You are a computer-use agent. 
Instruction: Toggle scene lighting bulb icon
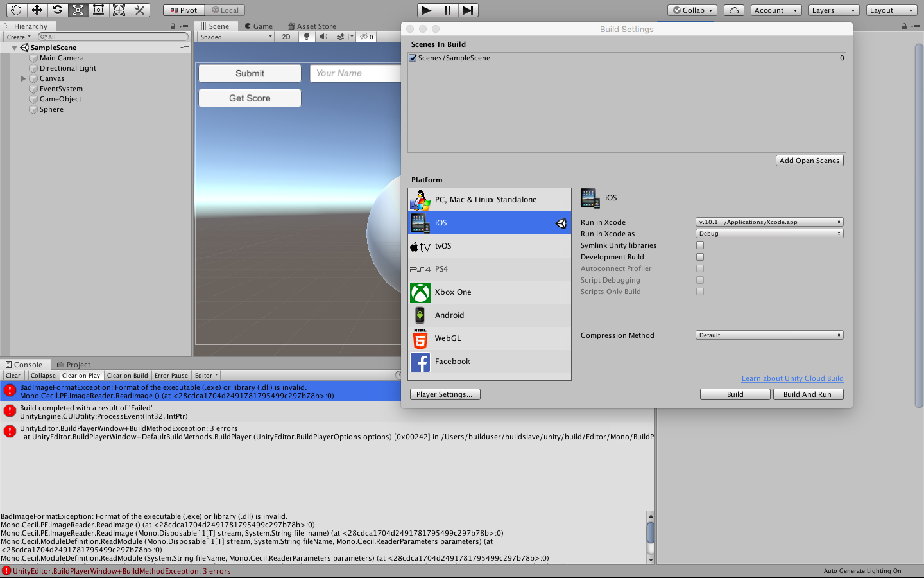pos(307,37)
